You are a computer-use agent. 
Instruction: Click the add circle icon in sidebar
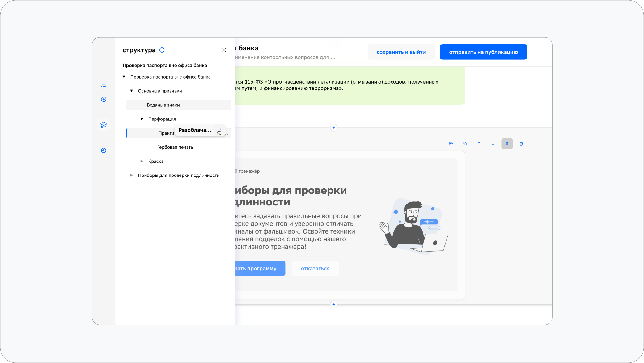coord(104,99)
